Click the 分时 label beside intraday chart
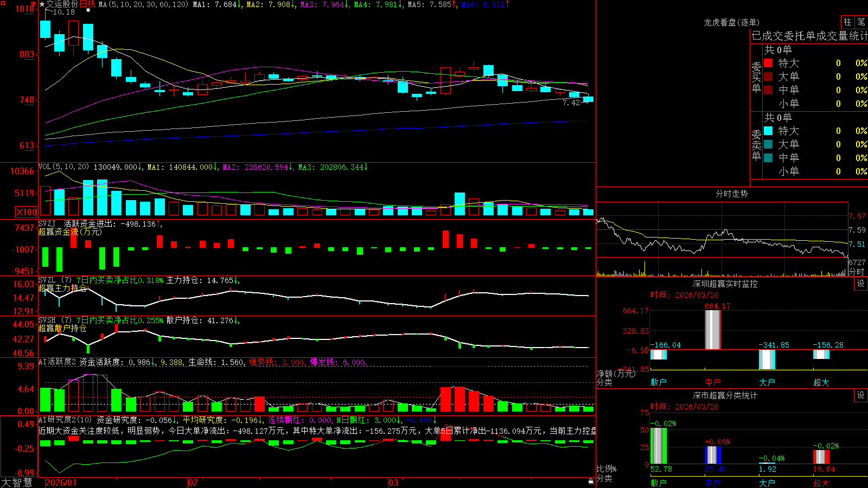 click(x=857, y=271)
